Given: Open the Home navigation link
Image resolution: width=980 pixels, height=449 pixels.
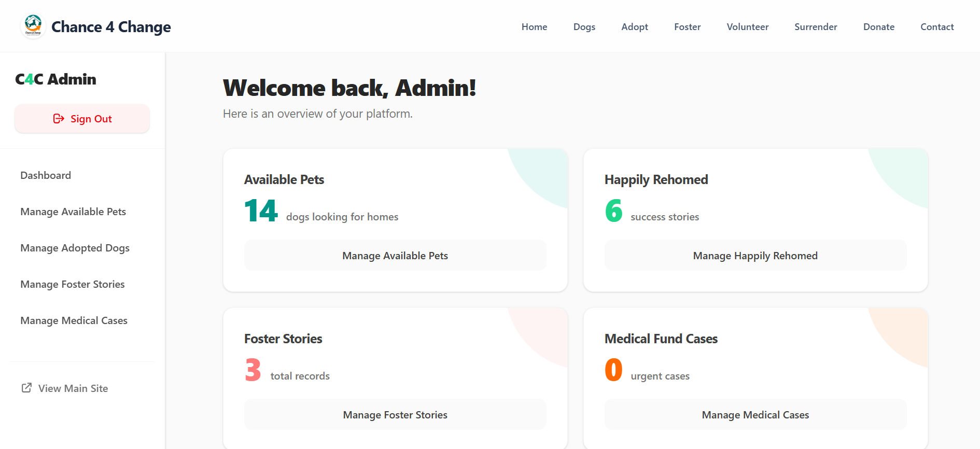Looking at the screenshot, I should tap(534, 27).
